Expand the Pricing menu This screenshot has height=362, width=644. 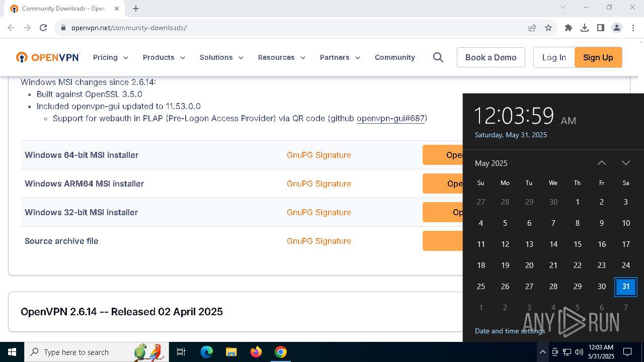tap(111, 57)
